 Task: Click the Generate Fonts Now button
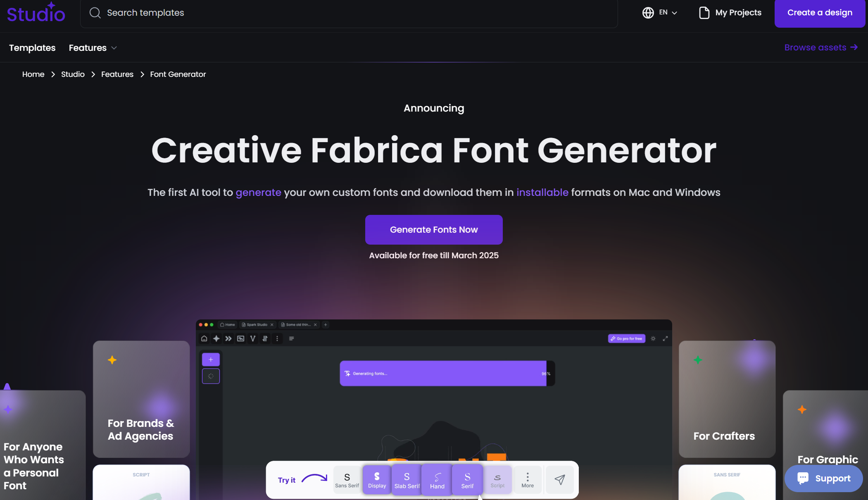tap(434, 230)
